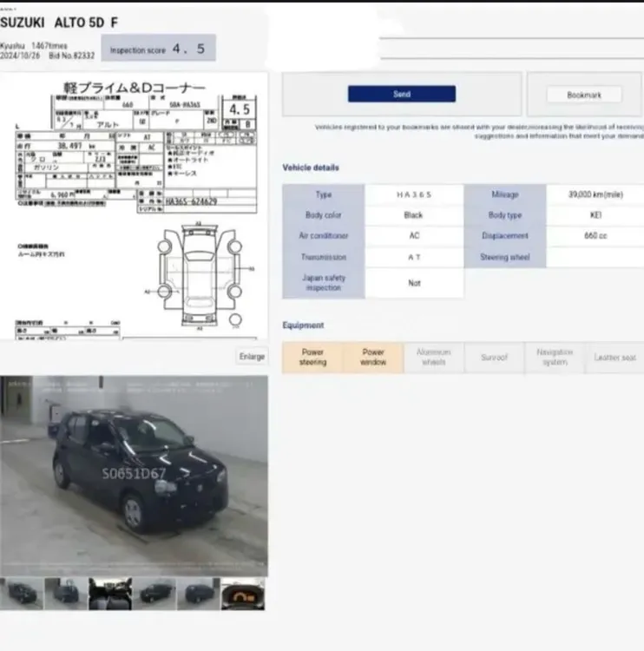Click the Air conditioner value AC
This screenshot has width=644, height=651.
pyautogui.click(x=414, y=236)
